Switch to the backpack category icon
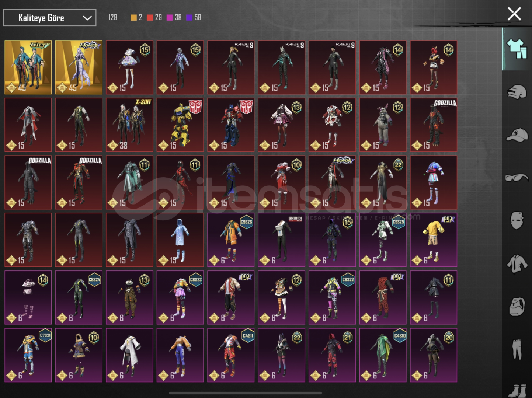This screenshot has width=532, height=398. pyautogui.click(x=517, y=307)
